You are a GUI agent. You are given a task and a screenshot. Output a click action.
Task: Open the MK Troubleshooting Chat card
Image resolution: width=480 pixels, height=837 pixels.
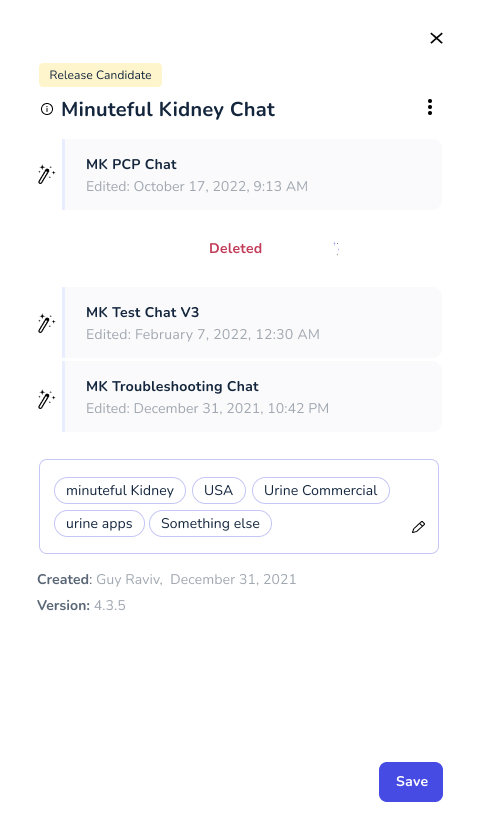coord(252,397)
